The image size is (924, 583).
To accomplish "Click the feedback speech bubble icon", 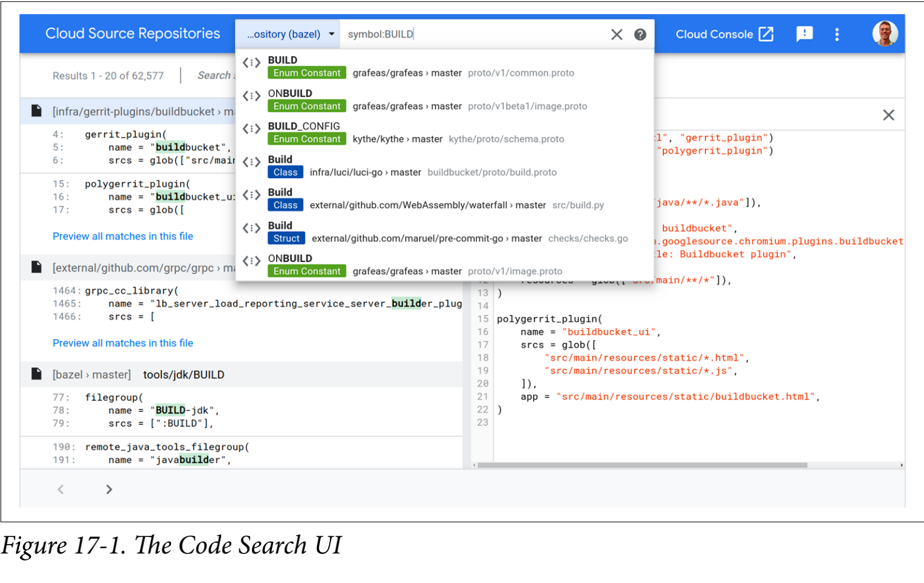I will [x=804, y=34].
